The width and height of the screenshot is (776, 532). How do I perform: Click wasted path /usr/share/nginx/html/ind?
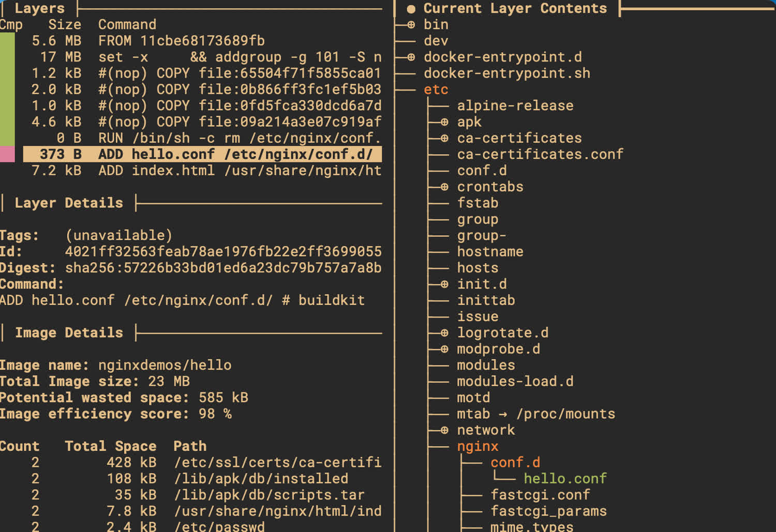(x=278, y=511)
